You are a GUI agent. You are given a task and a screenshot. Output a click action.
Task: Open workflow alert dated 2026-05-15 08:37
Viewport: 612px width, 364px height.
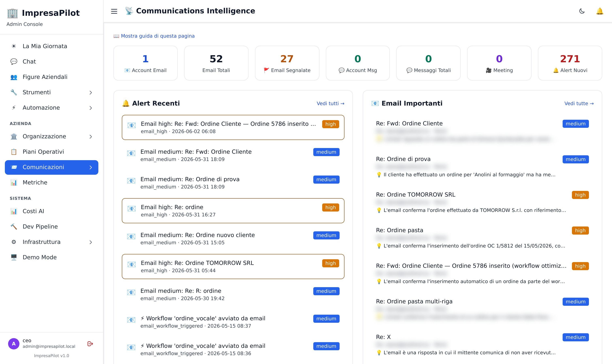(233, 322)
